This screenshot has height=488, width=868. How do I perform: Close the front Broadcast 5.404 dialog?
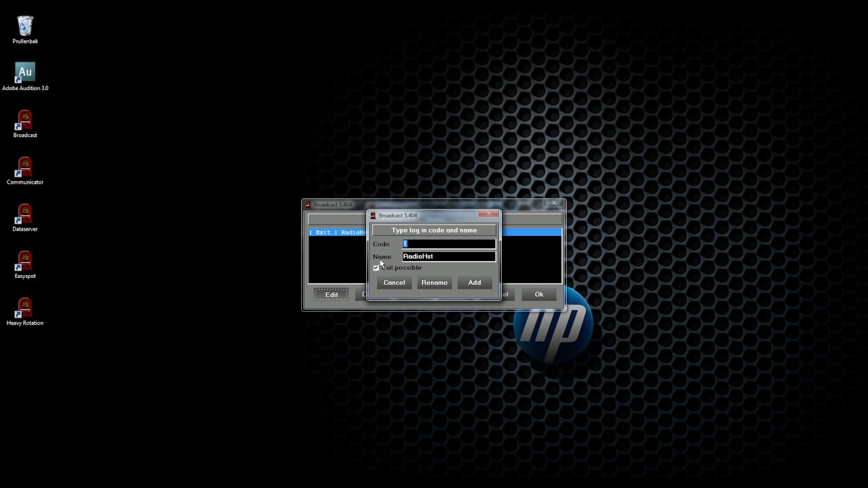[488, 214]
